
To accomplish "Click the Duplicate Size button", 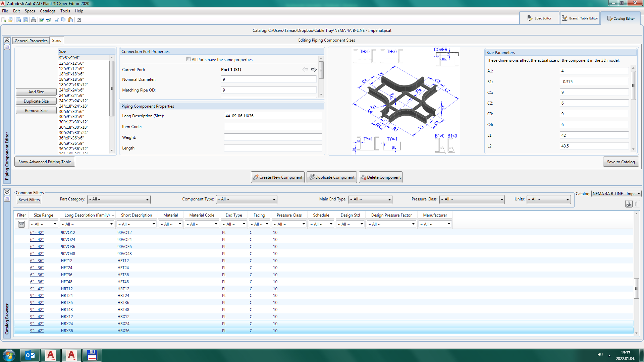I will pyautogui.click(x=36, y=101).
